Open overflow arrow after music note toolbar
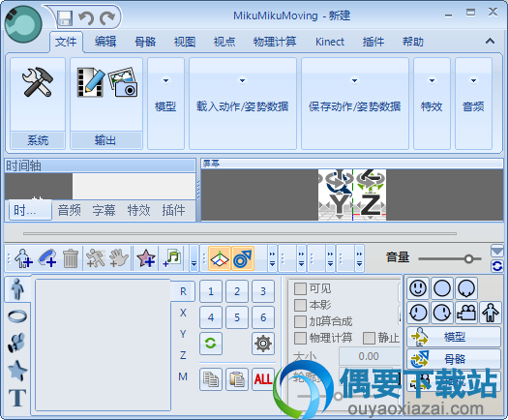Viewport: 508px width, 420px height. click(194, 258)
